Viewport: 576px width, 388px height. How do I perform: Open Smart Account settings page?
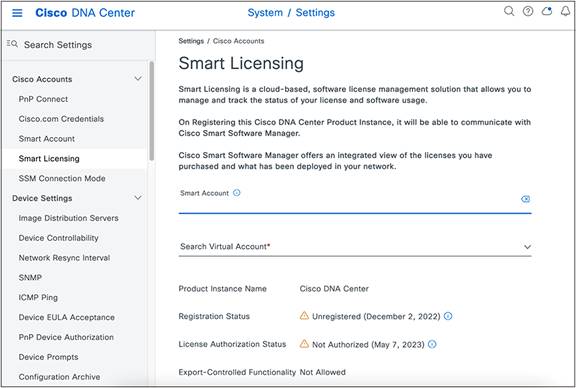(47, 139)
